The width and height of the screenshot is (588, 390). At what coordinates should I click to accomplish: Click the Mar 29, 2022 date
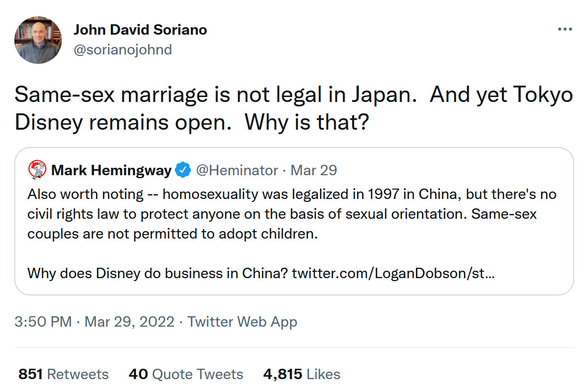pyautogui.click(x=130, y=322)
